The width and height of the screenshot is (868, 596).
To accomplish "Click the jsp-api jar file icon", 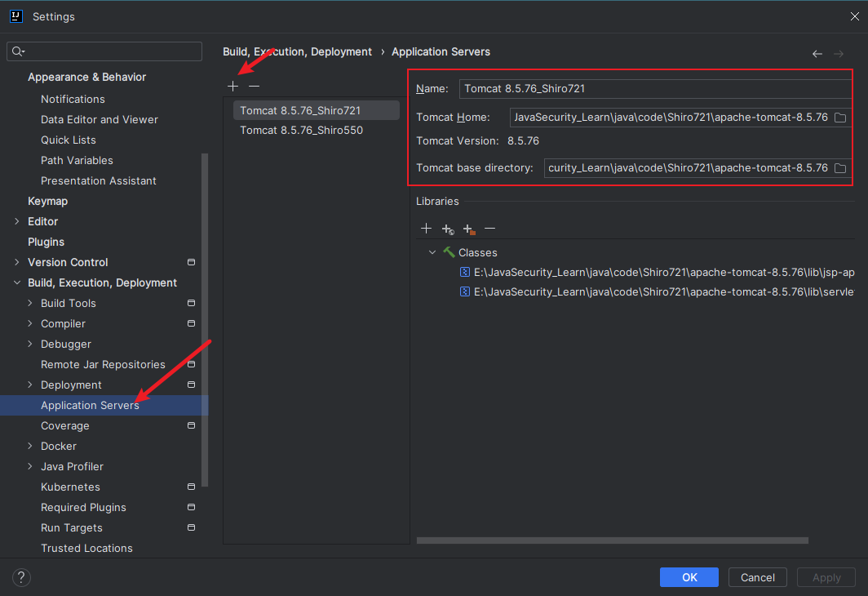I will pyautogui.click(x=465, y=272).
